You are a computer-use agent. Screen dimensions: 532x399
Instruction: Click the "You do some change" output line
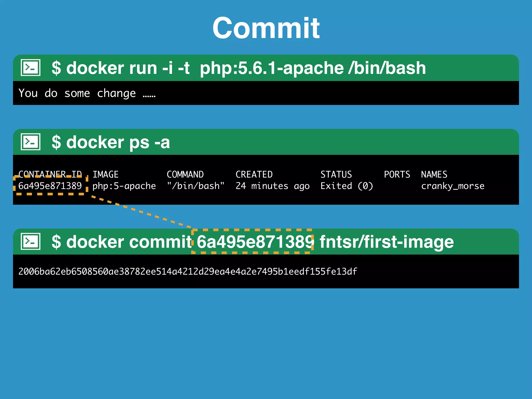click(x=87, y=93)
